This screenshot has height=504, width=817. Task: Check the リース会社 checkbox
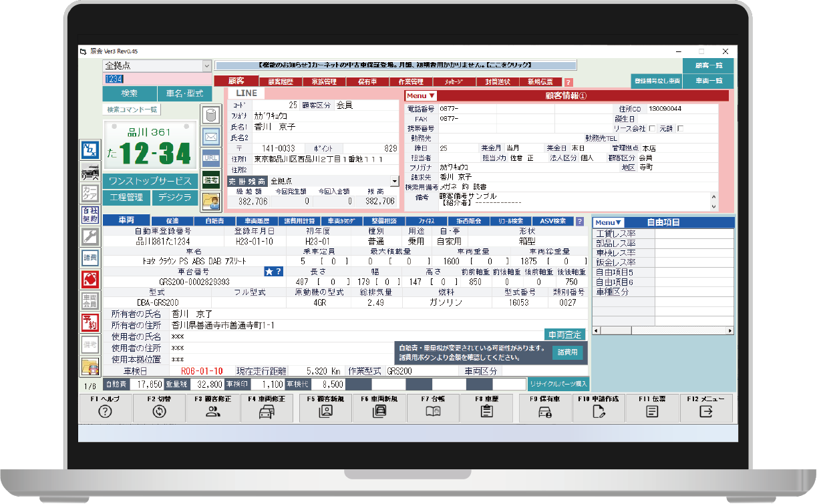click(x=652, y=128)
